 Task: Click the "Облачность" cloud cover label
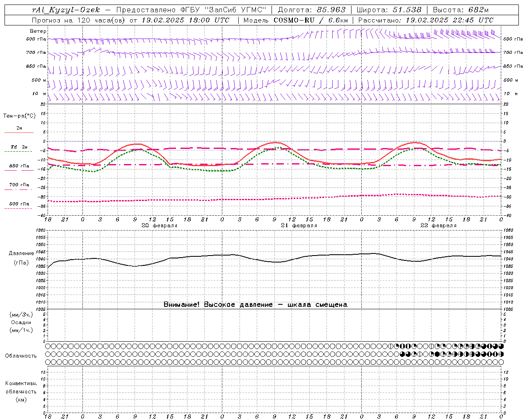click(x=21, y=356)
